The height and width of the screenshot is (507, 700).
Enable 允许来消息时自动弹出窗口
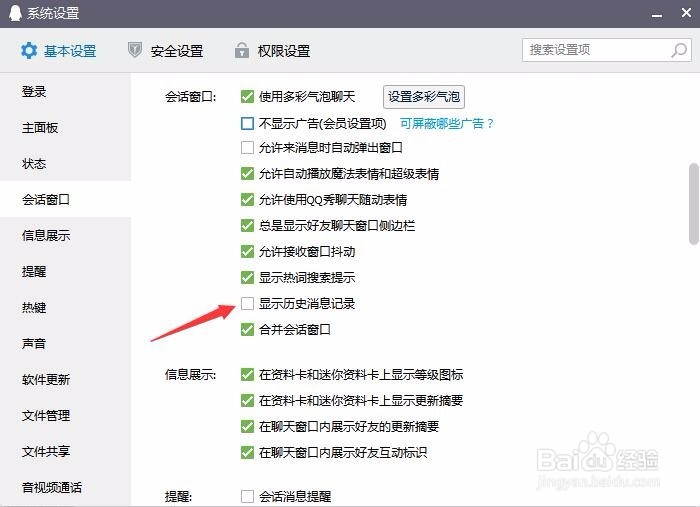point(247,147)
